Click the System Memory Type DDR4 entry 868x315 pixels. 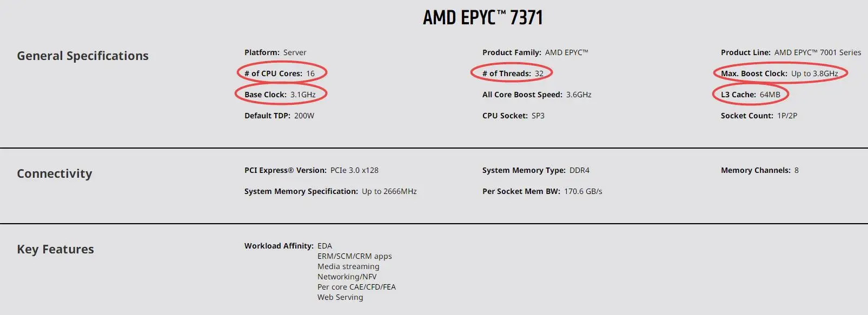[x=536, y=170]
